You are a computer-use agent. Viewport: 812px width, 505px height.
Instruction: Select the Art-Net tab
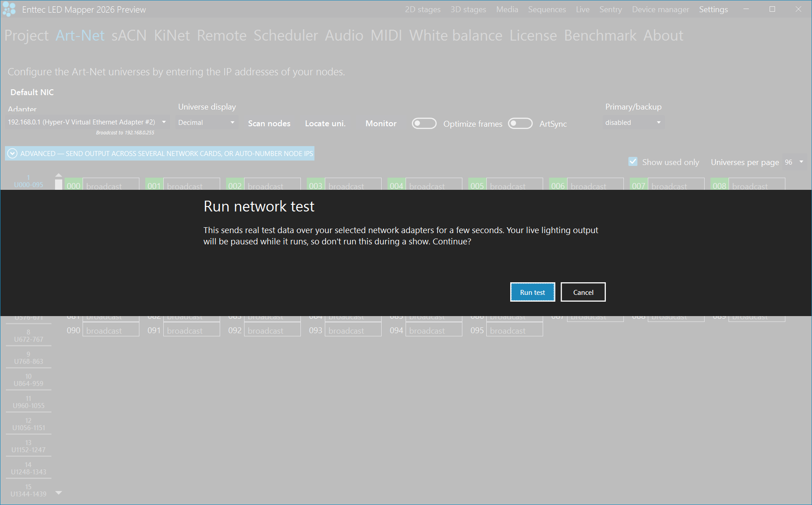(80, 36)
